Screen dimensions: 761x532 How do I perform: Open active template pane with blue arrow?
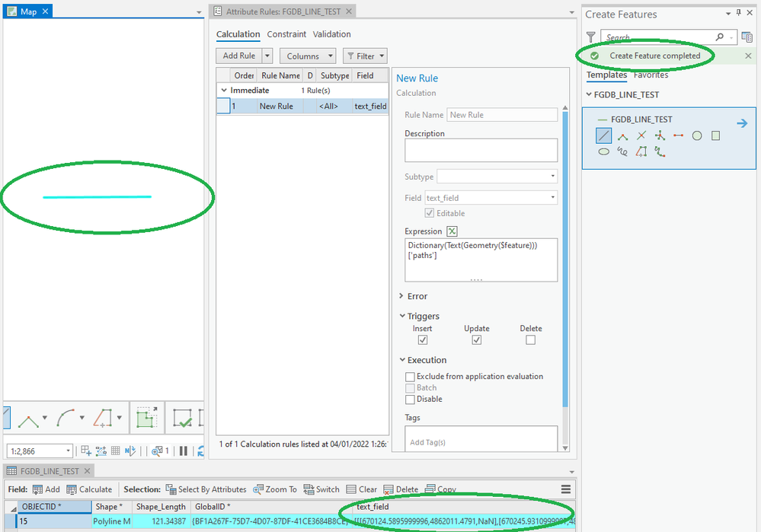pyautogui.click(x=742, y=123)
